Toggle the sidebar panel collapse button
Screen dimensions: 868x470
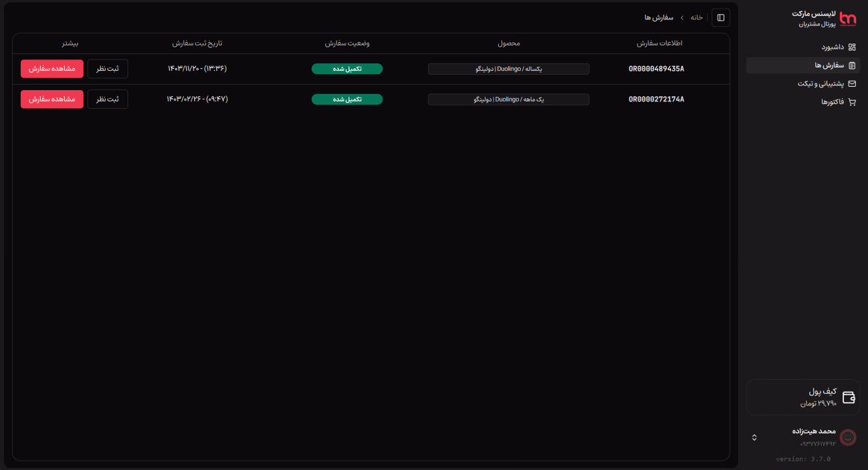point(720,17)
